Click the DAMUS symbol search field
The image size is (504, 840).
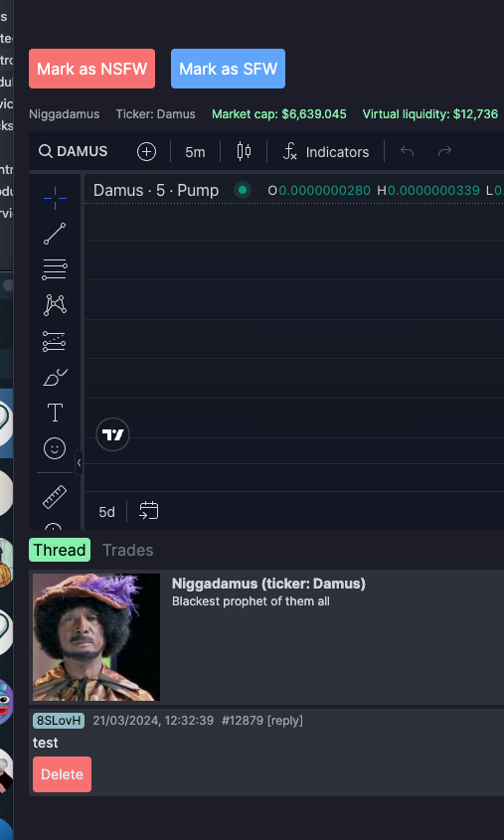[x=74, y=152]
